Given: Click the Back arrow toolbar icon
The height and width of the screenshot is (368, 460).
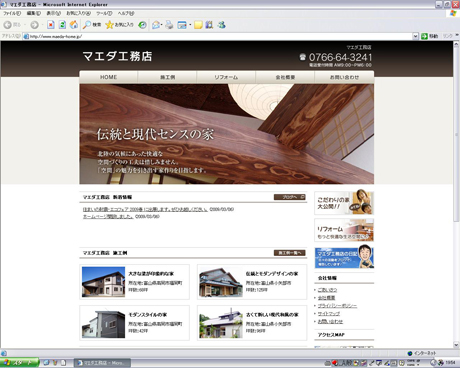Looking at the screenshot, I should (x=8, y=25).
